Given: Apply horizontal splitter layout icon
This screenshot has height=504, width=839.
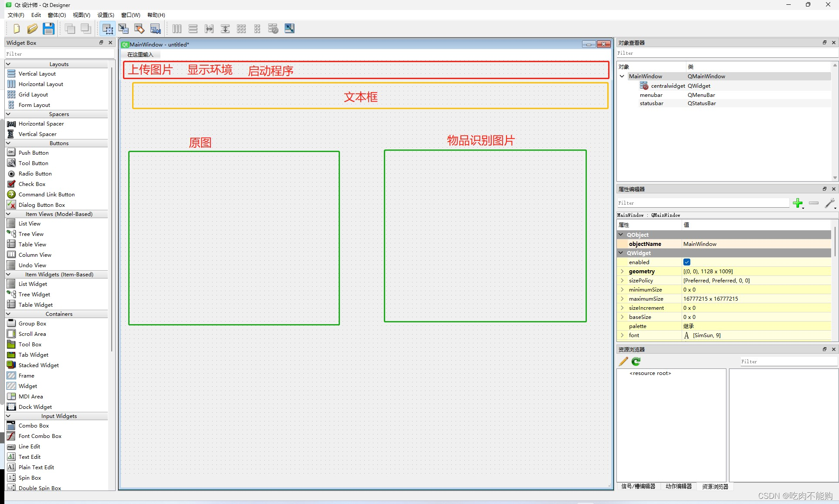Looking at the screenshot, I should pyautogui.click(x=209, y=29).
